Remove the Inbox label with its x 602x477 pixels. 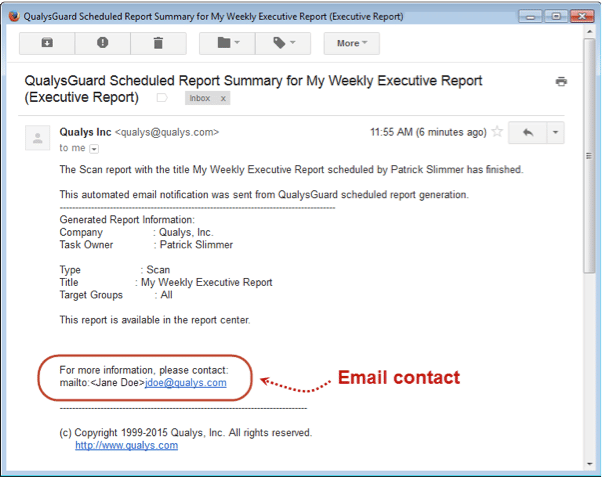click(223, 99)
